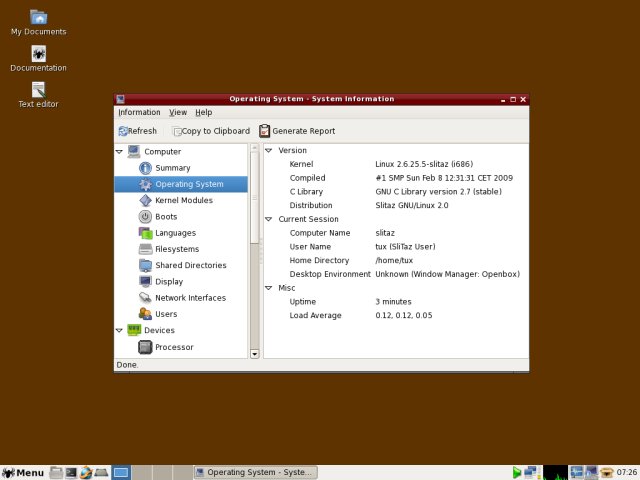Collapse the Computer tree node
Image resolution: width=640 pixels, height=480 pixels.
[120, 152]
